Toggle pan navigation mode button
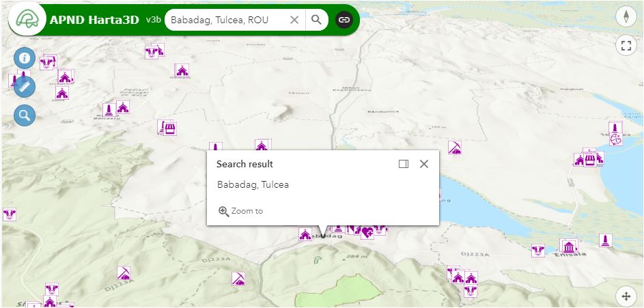The image size is (644, 308). 626,296
